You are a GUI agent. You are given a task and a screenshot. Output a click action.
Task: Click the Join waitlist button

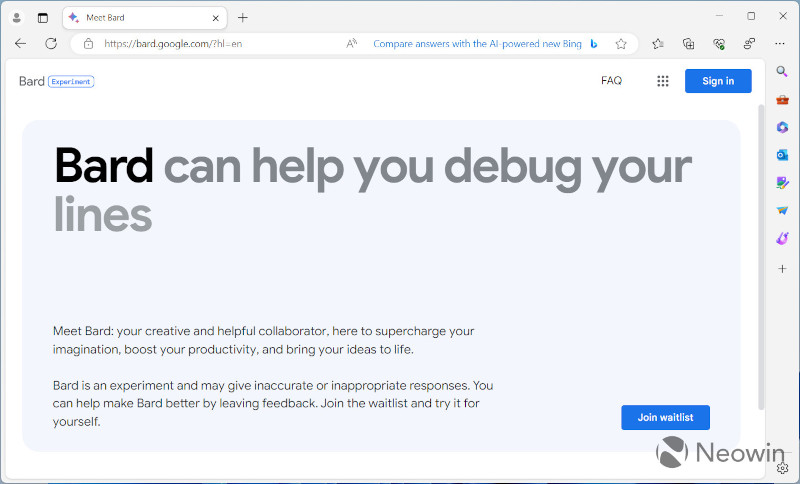[665, 418]
